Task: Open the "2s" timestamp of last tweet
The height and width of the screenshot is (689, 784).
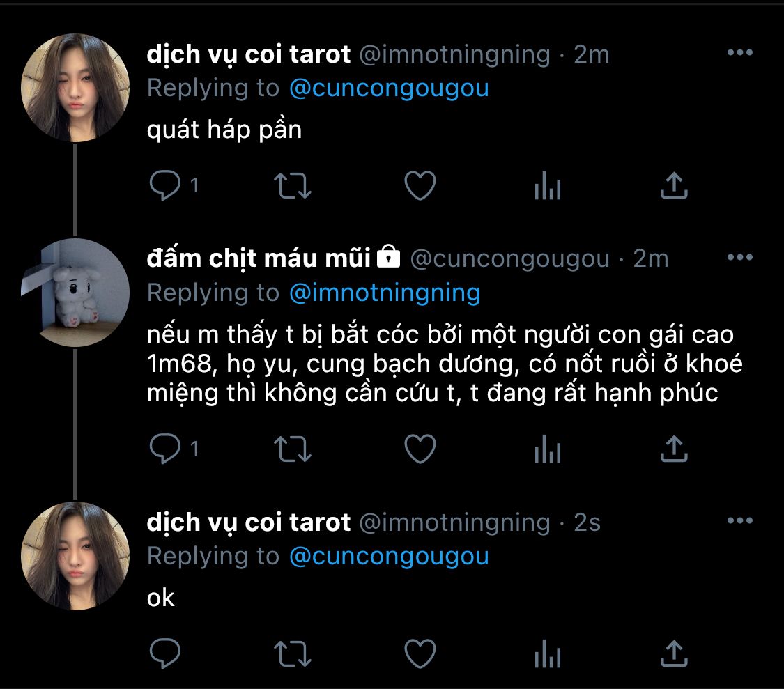Action: 587,522
